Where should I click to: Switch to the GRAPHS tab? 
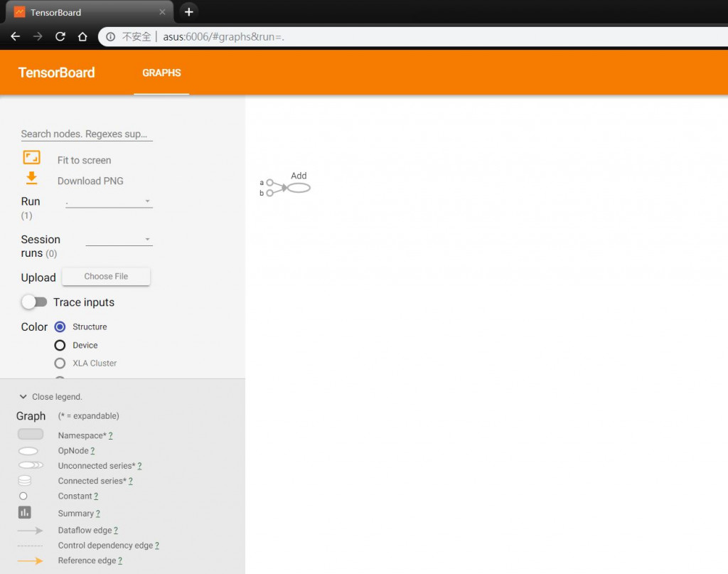(x=161, y=73)
